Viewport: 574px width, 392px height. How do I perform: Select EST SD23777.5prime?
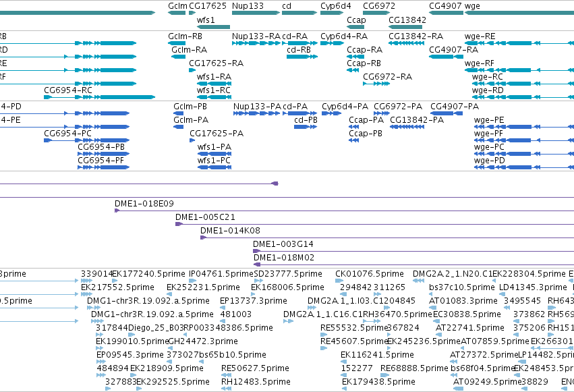pos(288,274)
